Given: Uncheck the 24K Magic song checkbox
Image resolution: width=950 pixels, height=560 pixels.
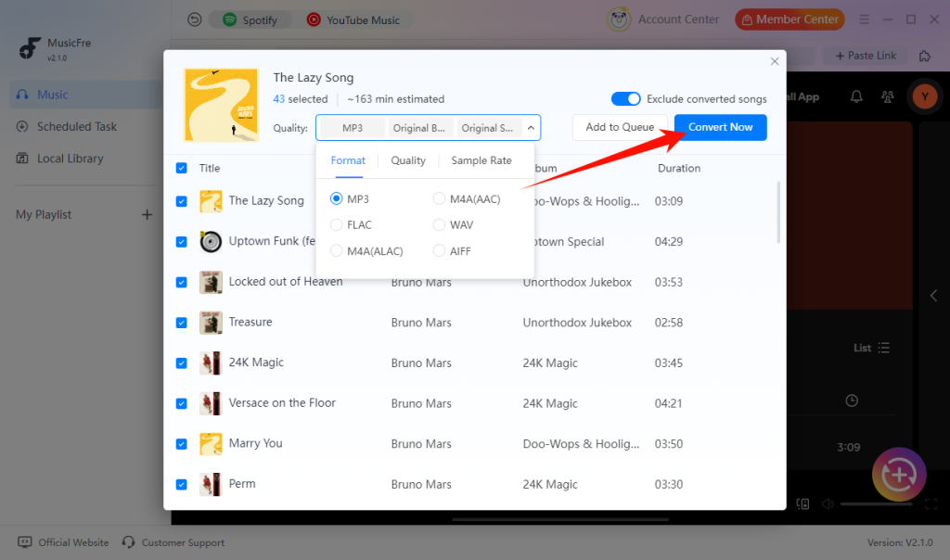Looking at the screenshot, I should [x=181, y=363].
